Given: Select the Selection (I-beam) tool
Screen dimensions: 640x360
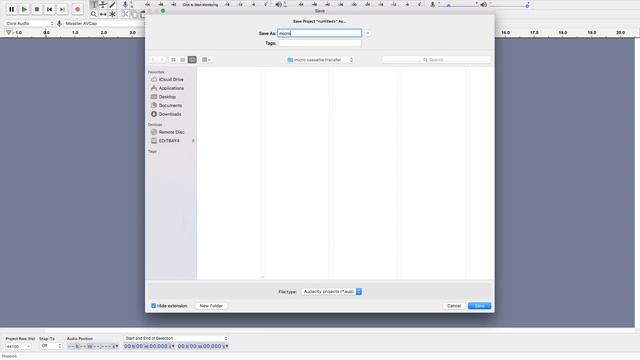Looking at the screenshot, I should [x=93, y=4].
